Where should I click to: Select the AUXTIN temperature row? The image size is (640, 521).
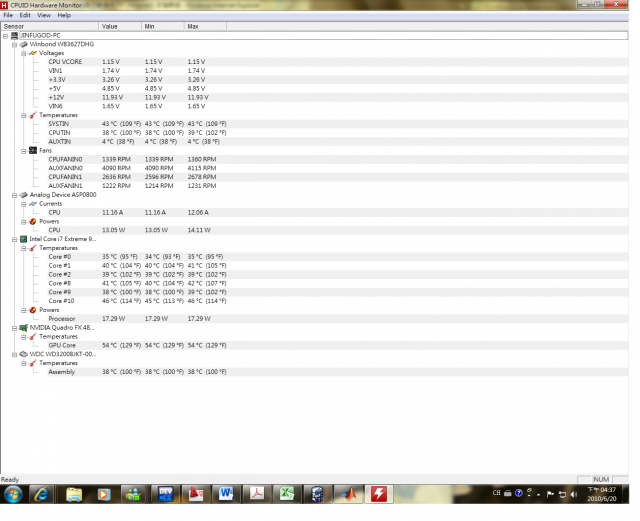click(x=338, y=142)
